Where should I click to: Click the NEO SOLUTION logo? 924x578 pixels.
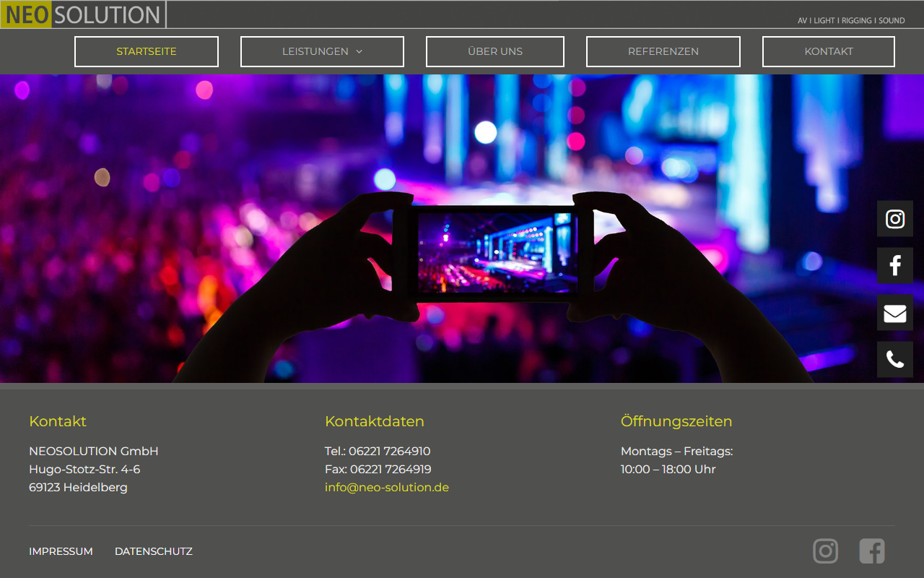pos(83,14)
